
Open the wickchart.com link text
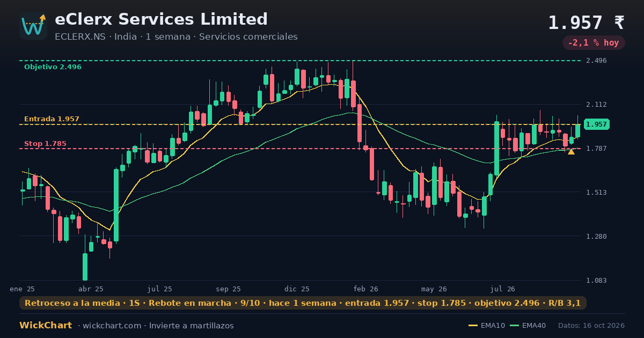coord(113,326)
